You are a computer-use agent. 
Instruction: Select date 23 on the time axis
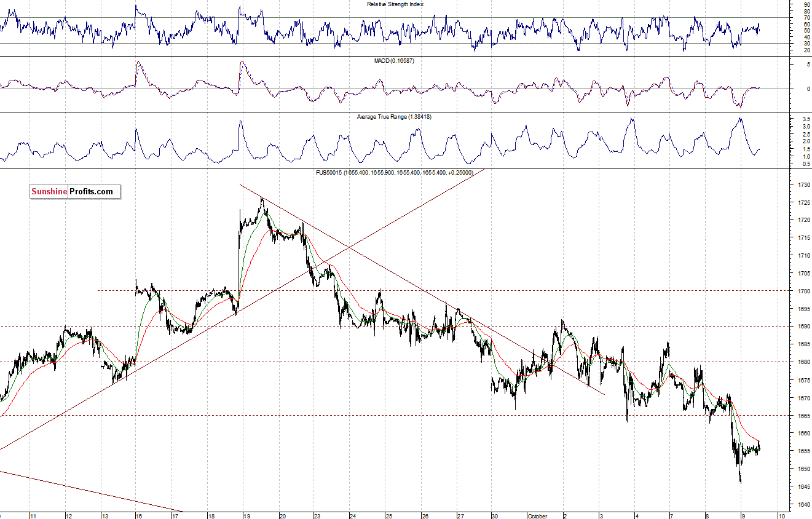317,515
